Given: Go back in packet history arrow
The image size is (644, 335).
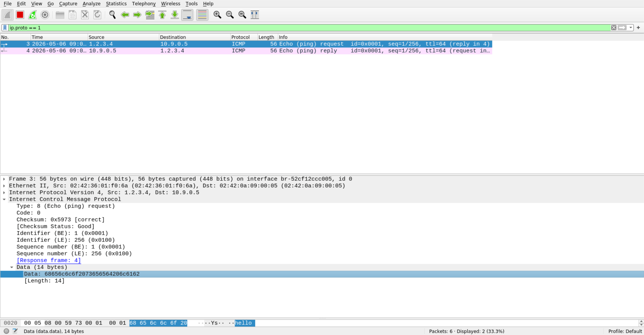Looking at the screenshot, I should (x=125, y=15).
